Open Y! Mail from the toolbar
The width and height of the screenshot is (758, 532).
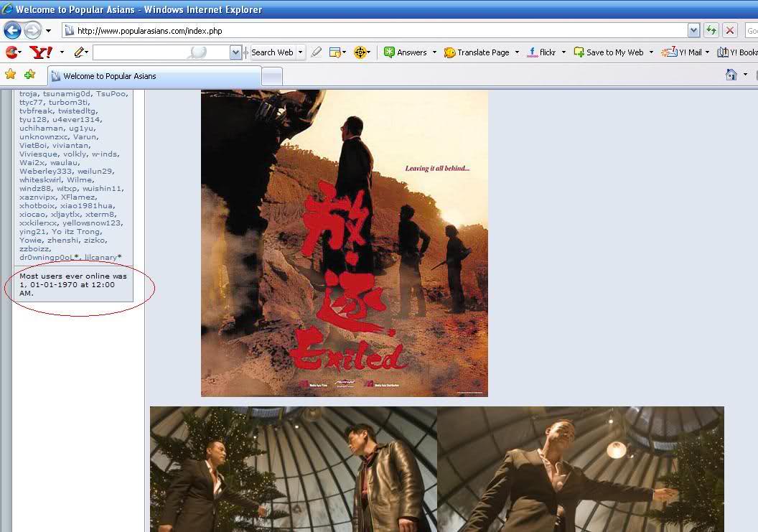(681, 52)
